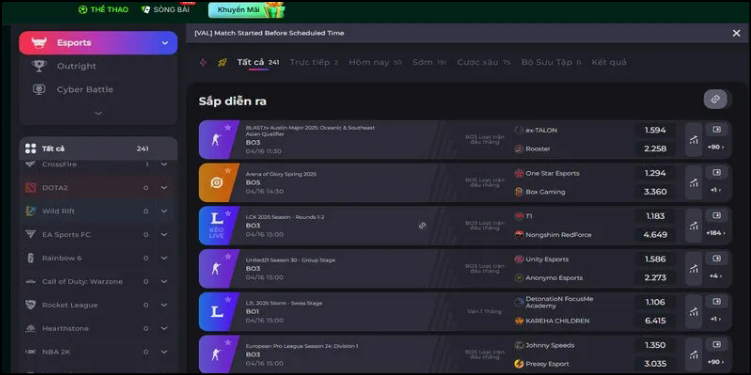Select Tất cả 241 in game list
The height and width of the screenshot is (375, 751).
click(98, 148)
